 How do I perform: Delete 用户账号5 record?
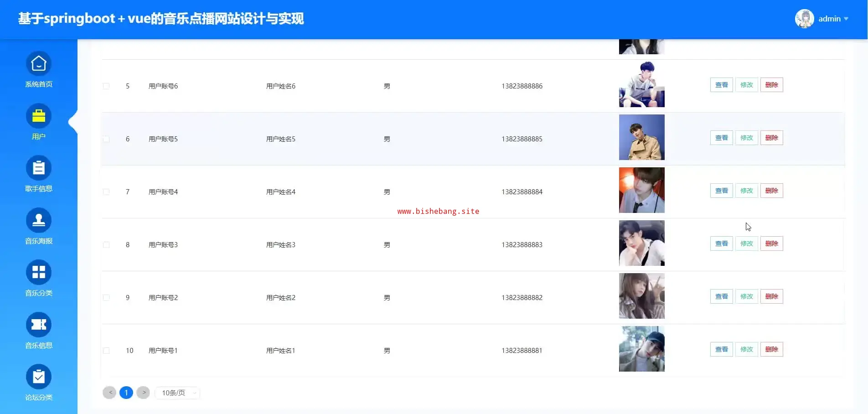(x=772, y=138)
